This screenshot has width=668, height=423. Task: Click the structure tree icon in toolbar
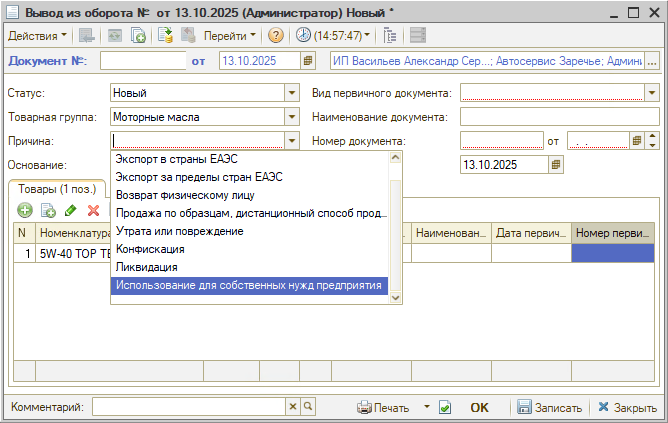click(390, 35)
